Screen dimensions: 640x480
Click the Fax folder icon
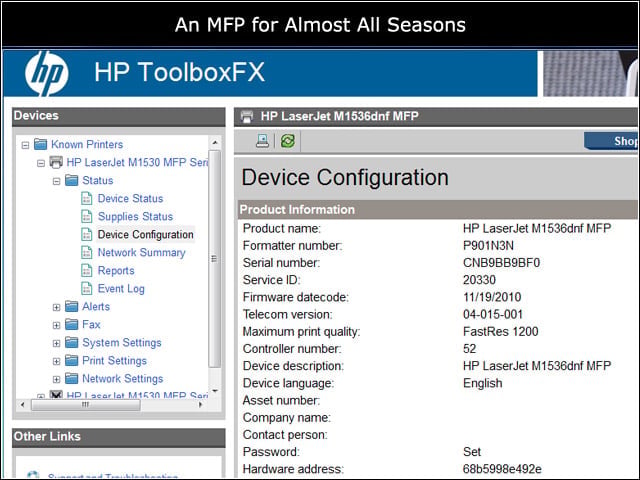(71, 324)
